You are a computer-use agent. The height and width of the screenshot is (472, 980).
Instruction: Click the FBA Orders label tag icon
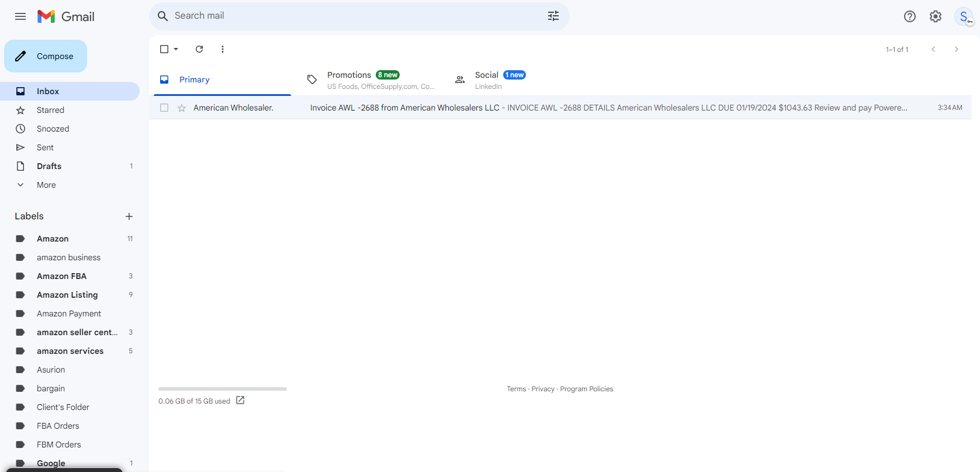(20, 426)
